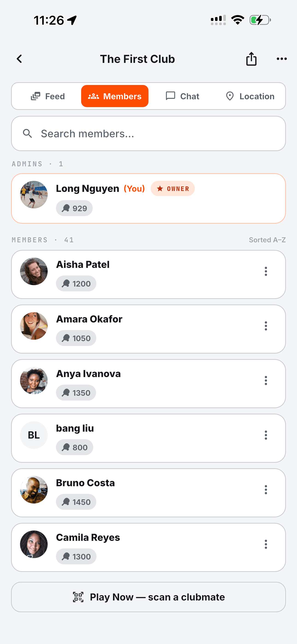
Task: Switch to the Feed tab
Action: [x=47, y=96]
